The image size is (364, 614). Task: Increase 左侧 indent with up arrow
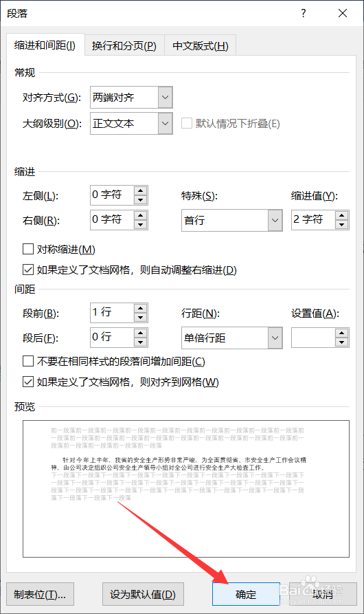[x=140, y=190]
